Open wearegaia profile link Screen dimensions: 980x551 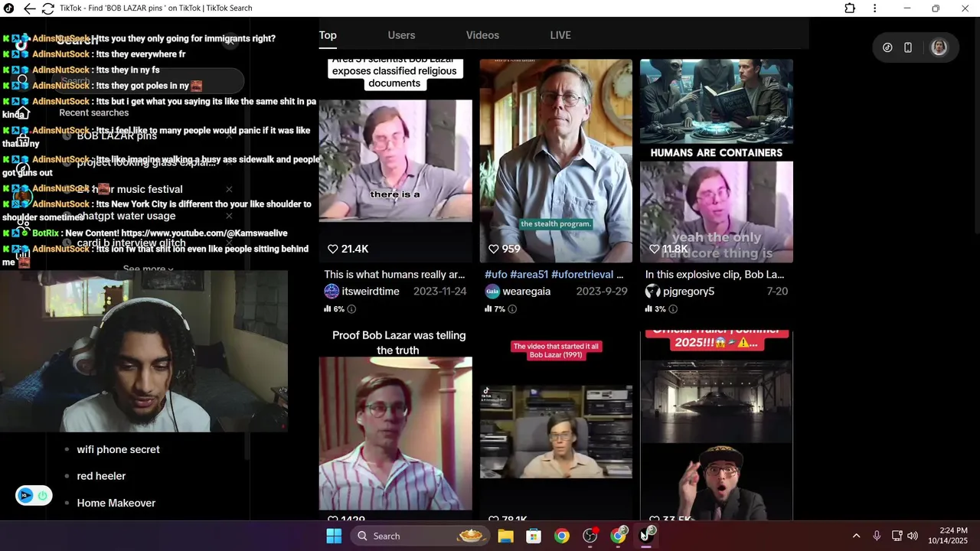(527, 292)
